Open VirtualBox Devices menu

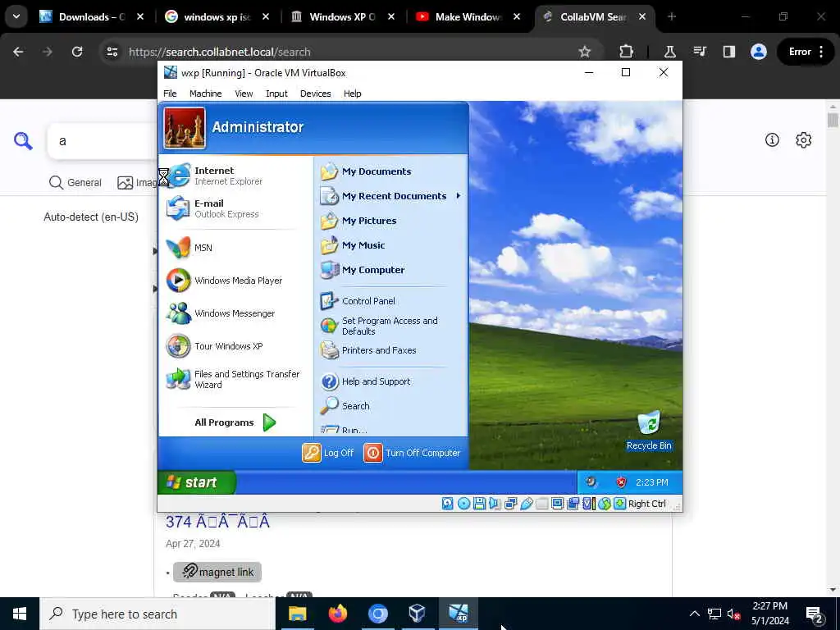(x=315, y=94)
